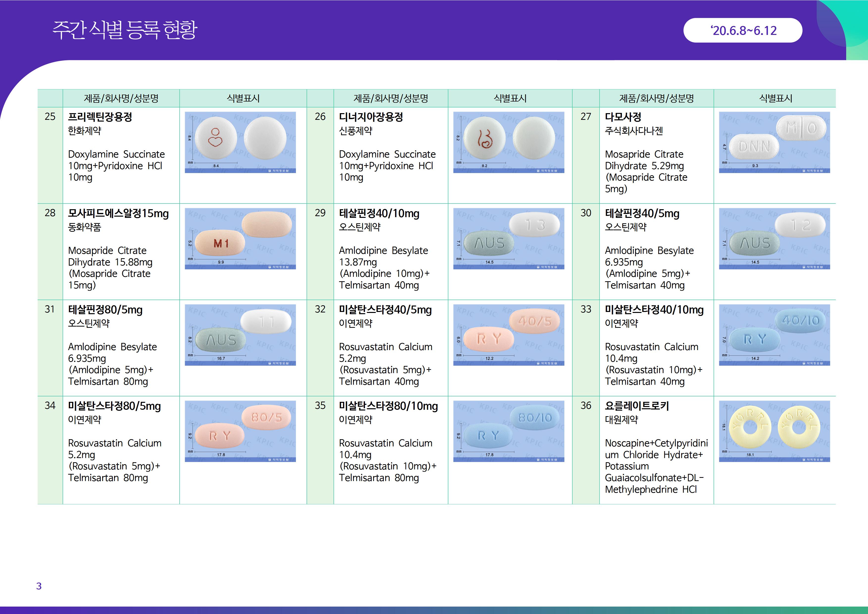Click the pink 40/5 RY tablet image

pos(508,335)
